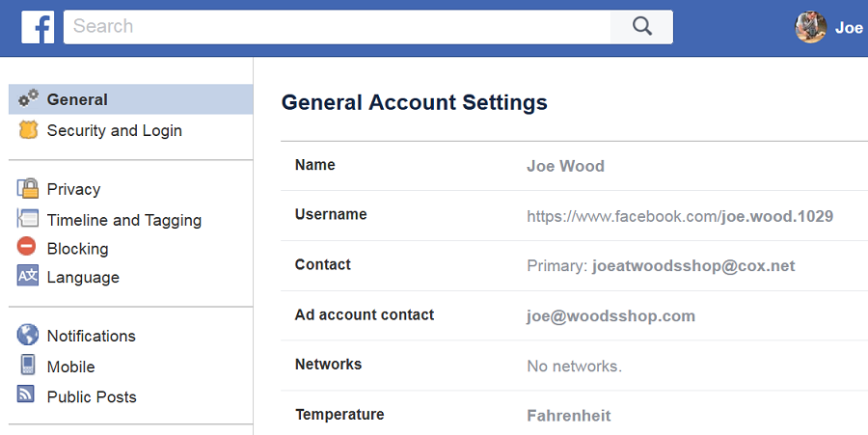This screenshot has height=435, width=868.
Task: Click the Mobile phone icon
Action: coord(28,366)
